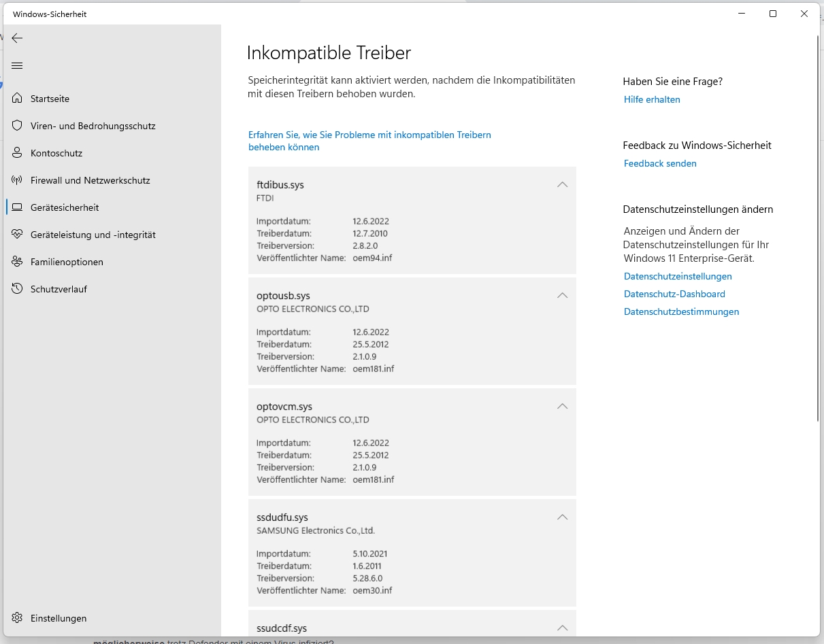
Task: Open Datenschutz-Dashboard link
Action: (674, 294)
